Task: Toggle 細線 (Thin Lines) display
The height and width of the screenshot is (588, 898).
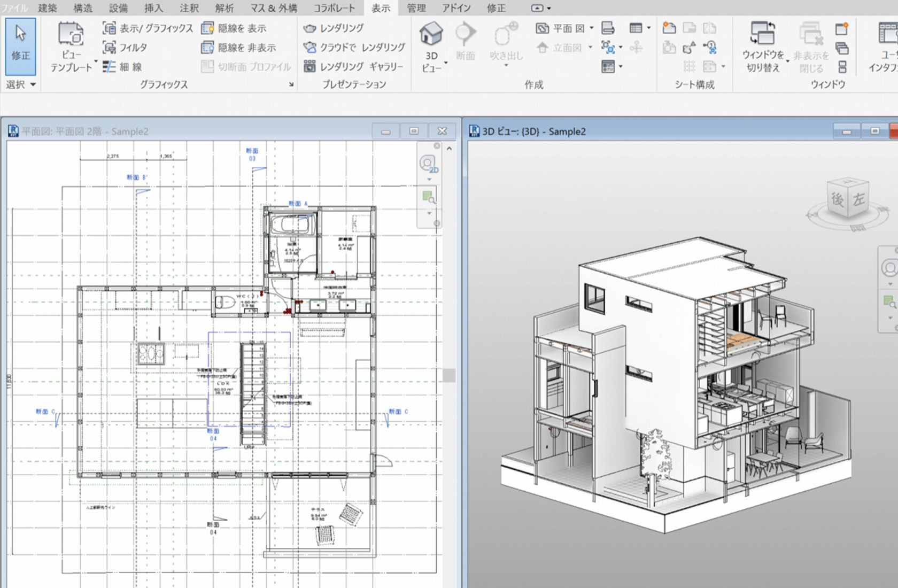Action: (x=122, y=67)
